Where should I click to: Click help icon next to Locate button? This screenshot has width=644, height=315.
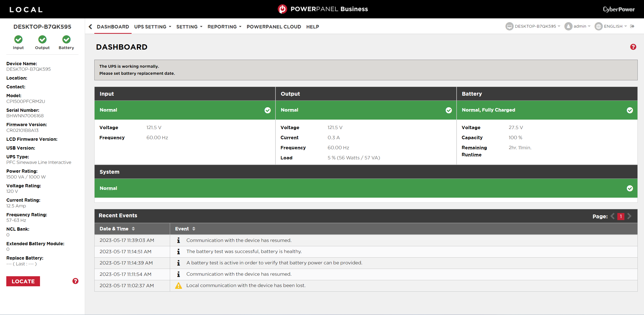(x=75, y=281)
